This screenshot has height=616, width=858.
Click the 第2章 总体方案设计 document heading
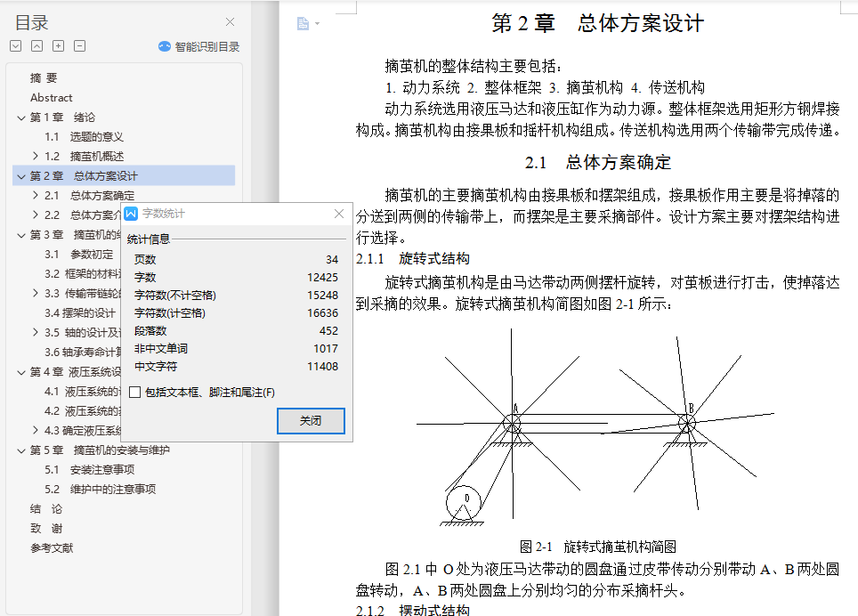coord(597,23)
